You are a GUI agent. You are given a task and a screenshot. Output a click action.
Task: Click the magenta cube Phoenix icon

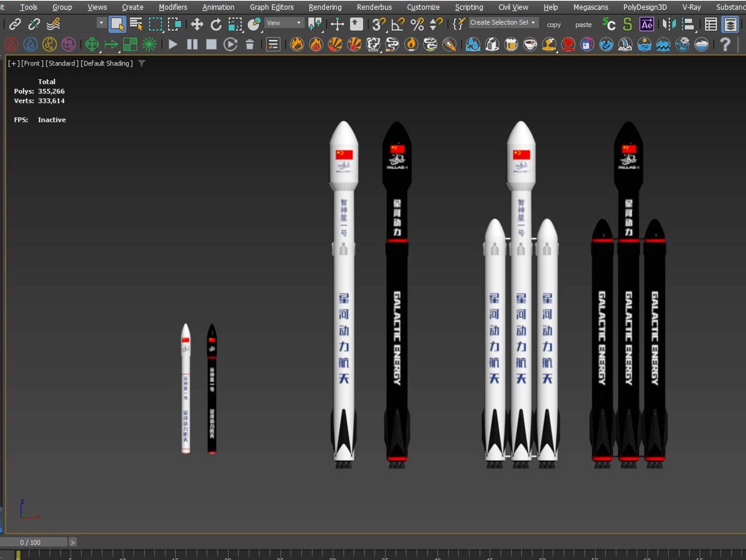click(x=68, y=45)
